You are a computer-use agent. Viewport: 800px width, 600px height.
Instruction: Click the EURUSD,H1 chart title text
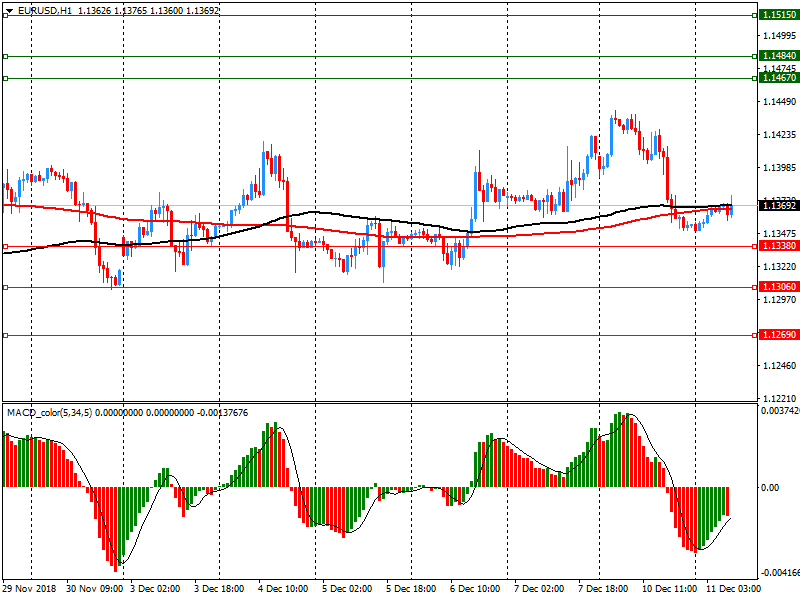44,10
